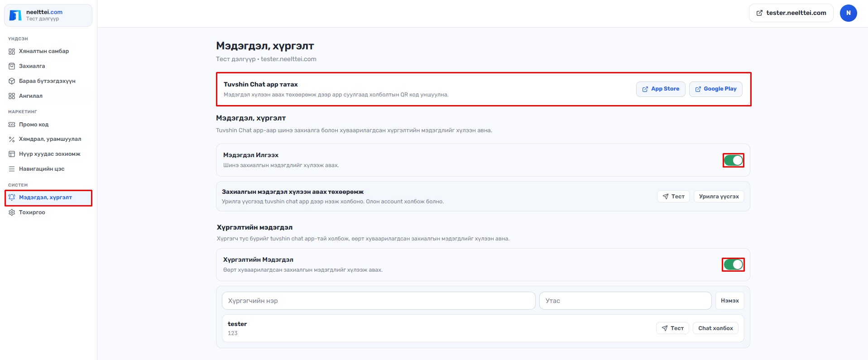Go to Захиалга in the sidebar

[x=48, y=66]
